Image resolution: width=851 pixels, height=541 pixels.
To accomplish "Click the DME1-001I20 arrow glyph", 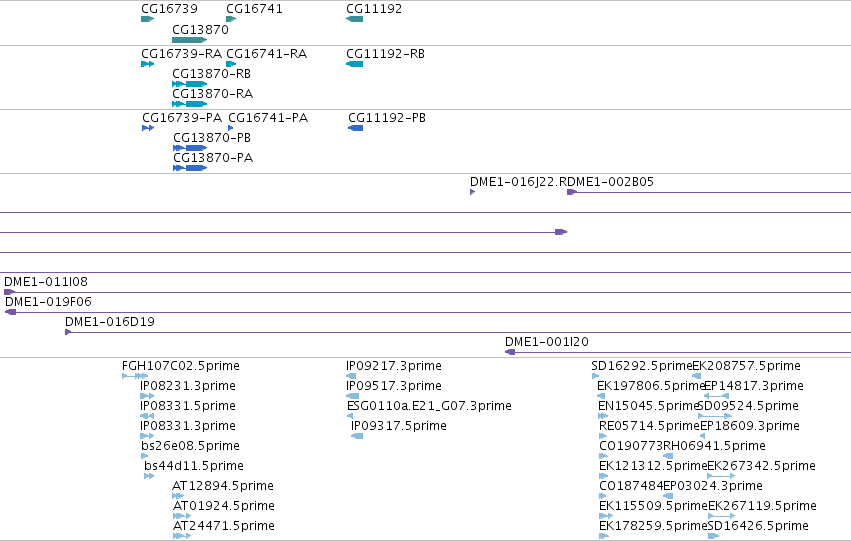I will (510, 352).
